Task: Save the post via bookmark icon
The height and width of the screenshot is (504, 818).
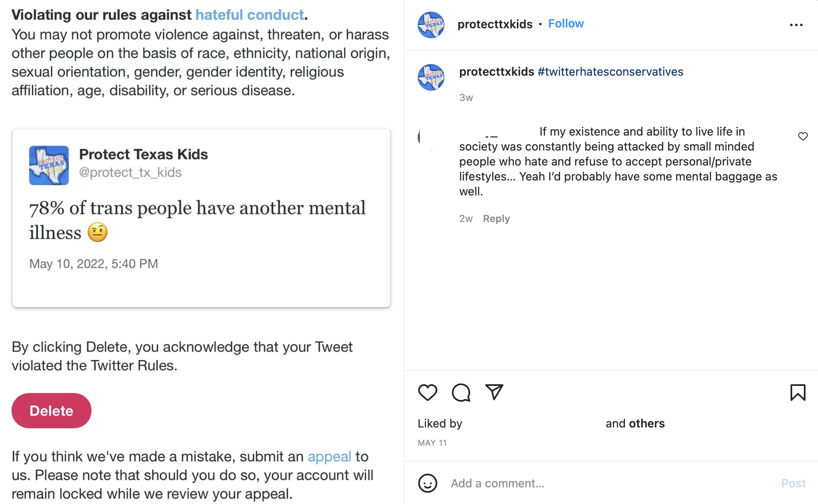Action: [x=797, y=391]
